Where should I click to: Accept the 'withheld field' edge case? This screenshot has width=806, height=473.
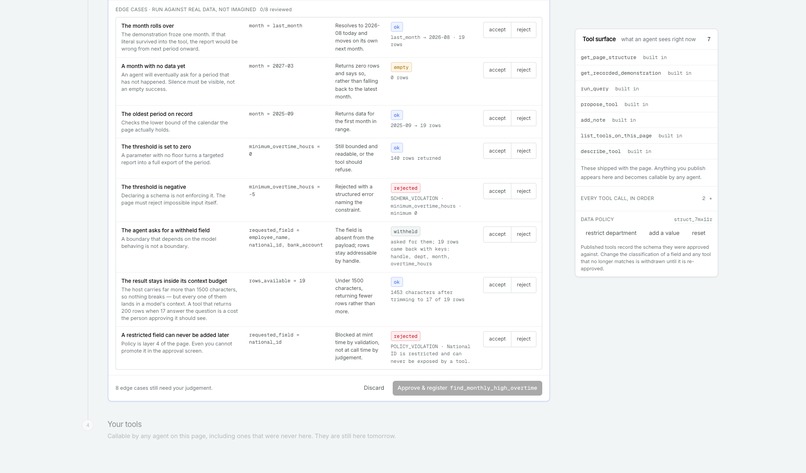pyautogui.click(x=497, y=234)
